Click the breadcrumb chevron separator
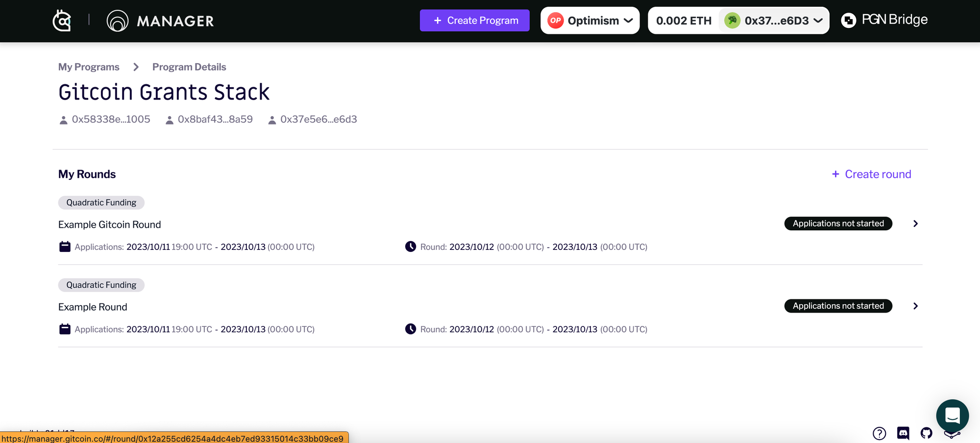 click(136, 67)
